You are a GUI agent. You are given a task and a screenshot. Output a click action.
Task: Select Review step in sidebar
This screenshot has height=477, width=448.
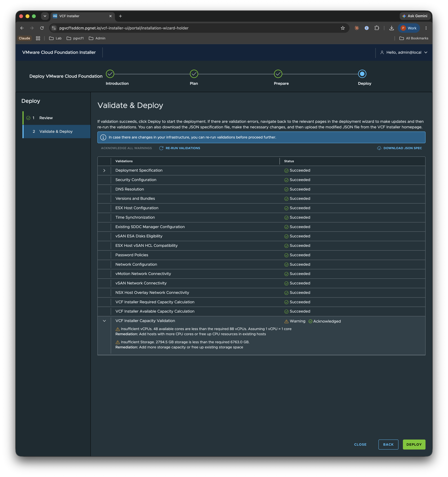(57, 118)
